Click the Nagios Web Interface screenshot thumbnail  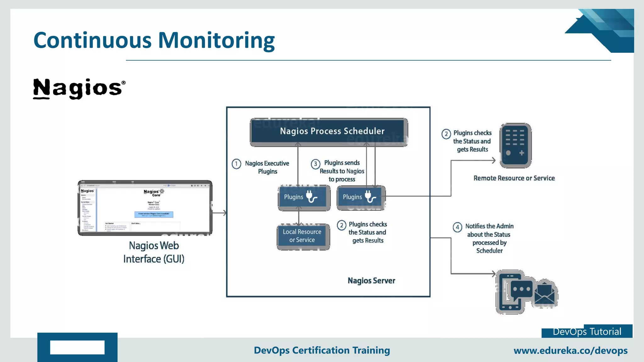(x=145, y=207)
